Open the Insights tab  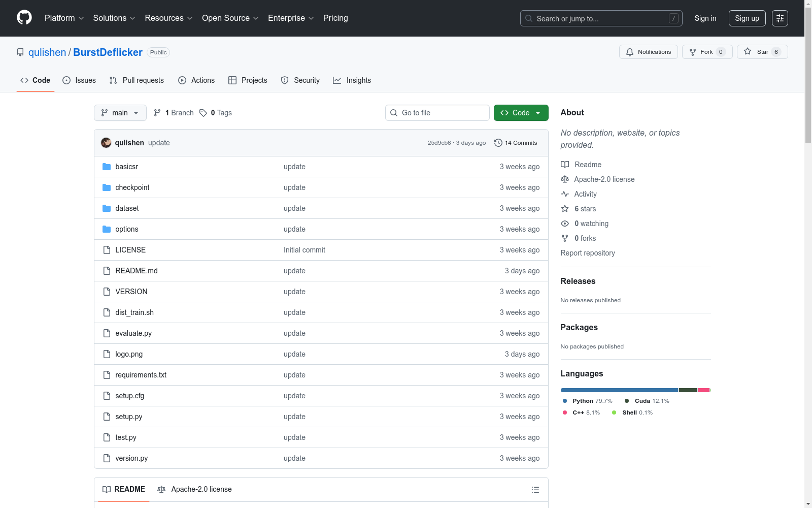(x=352, y=80)
